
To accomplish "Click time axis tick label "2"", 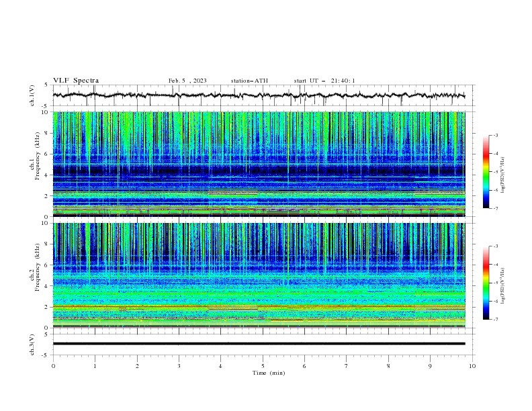I will click(x=137, y=366).
